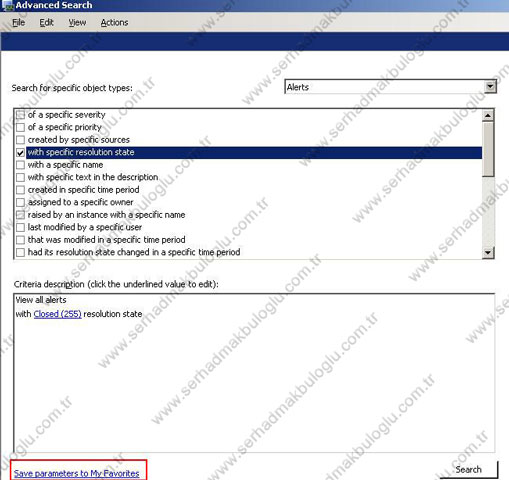Enable 'of a specific priority' criterion

coord(20,127)
